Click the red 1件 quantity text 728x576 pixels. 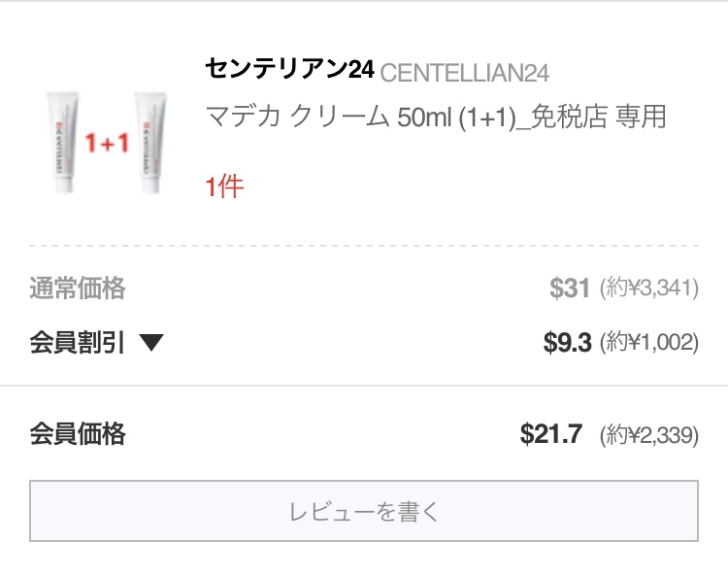coord(225,186)
